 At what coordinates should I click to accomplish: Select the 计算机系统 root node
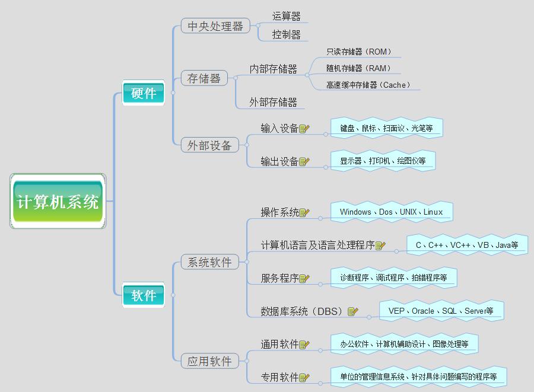pyautogui.click(x=58, y=202)
